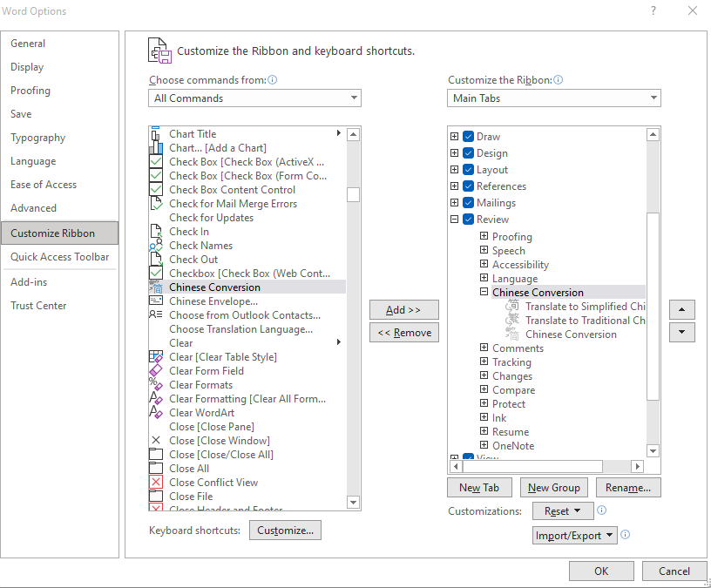Open the Proofing options category in sidebar
Image resolution: width=711 pixels, height=588 pixels.
[x=59, y=91]
